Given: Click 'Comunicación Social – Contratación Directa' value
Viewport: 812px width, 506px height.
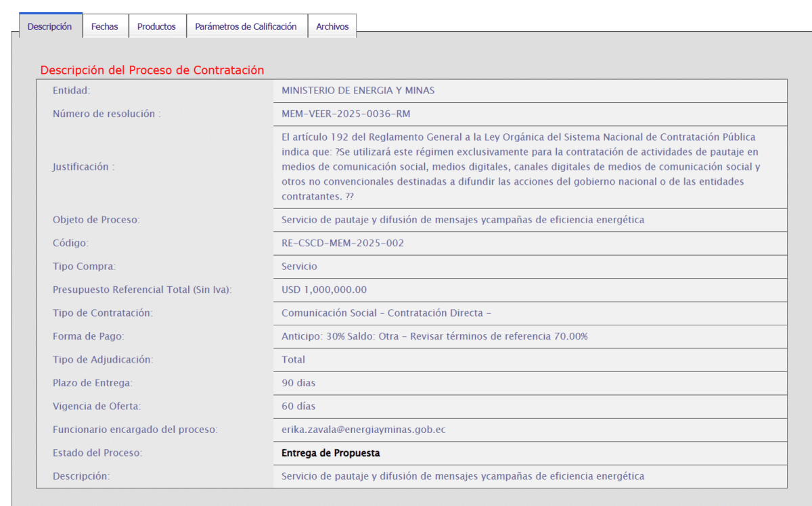Looking at the screenshot, I should (386, 313).
